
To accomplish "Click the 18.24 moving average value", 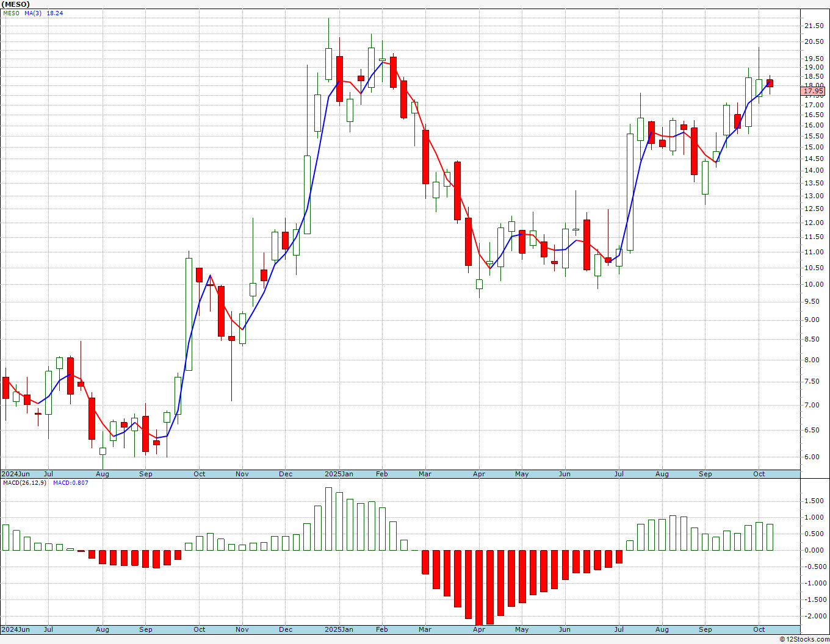I will [55, 13].
